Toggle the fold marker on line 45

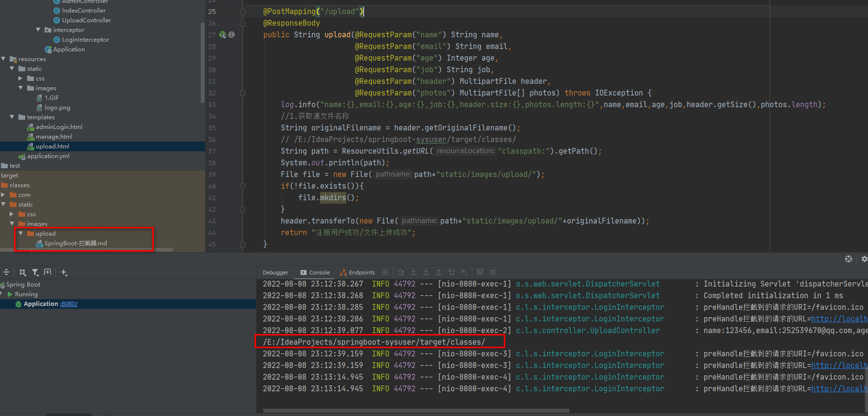[242, 244]
